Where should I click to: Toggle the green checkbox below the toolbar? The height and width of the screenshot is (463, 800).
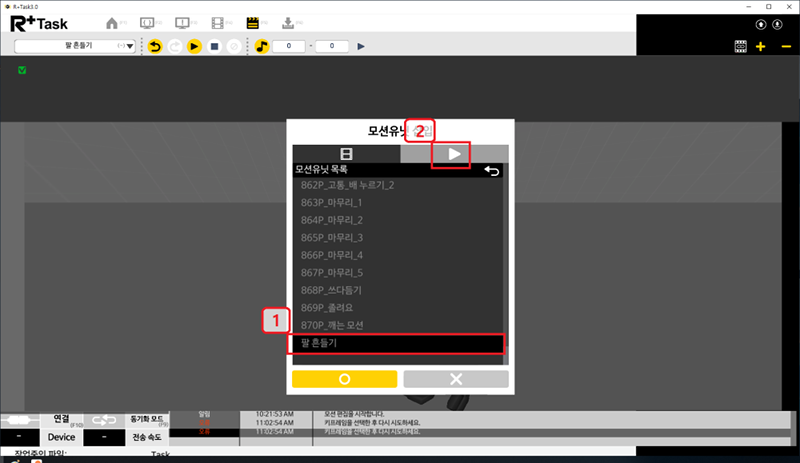click(x=22, y=70)
